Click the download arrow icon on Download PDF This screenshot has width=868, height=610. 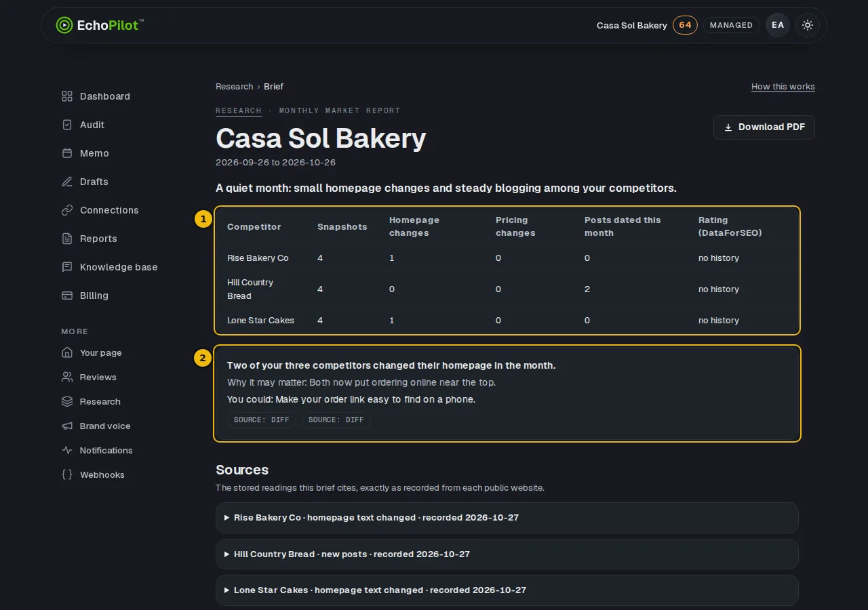(x=728, y=127)
